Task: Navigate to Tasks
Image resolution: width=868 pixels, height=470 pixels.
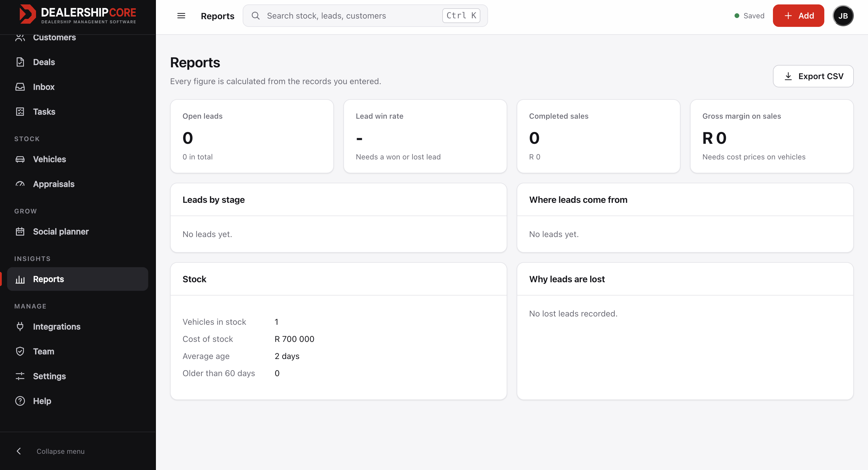Action: point(78,112)
